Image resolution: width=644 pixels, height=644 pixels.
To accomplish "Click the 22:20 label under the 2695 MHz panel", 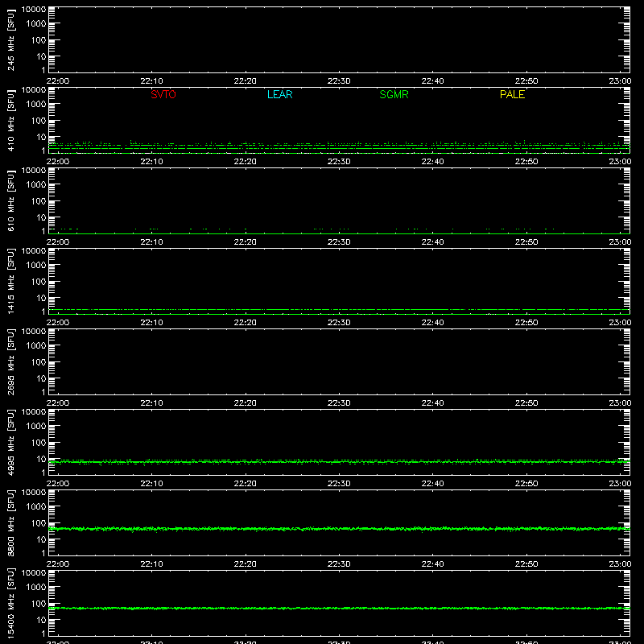I will 246,403.
